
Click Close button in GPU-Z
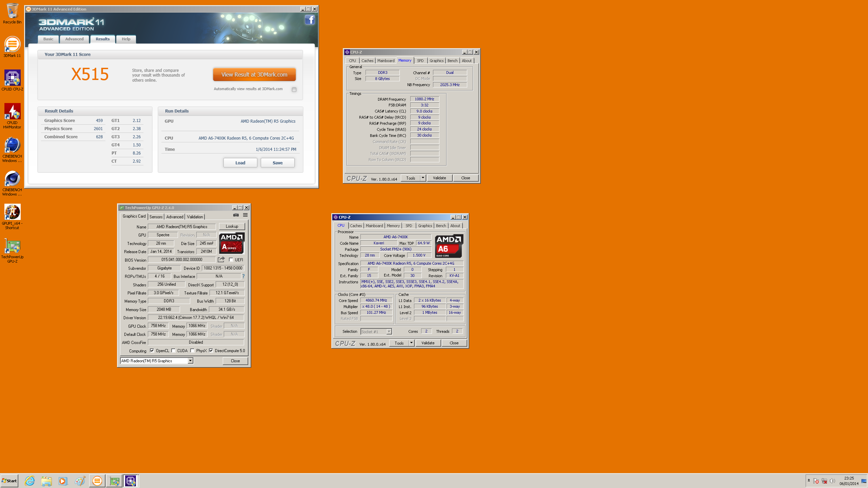click(235, 361)
